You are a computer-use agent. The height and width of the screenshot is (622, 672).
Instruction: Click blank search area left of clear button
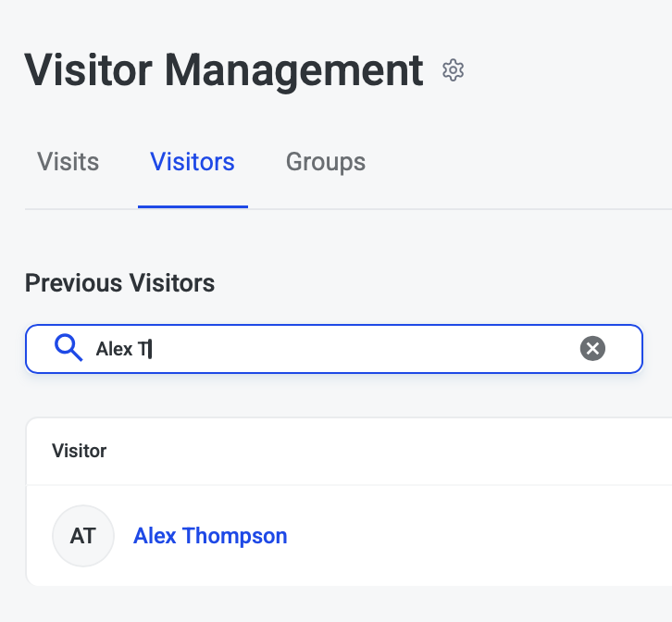tap(417, 348)
